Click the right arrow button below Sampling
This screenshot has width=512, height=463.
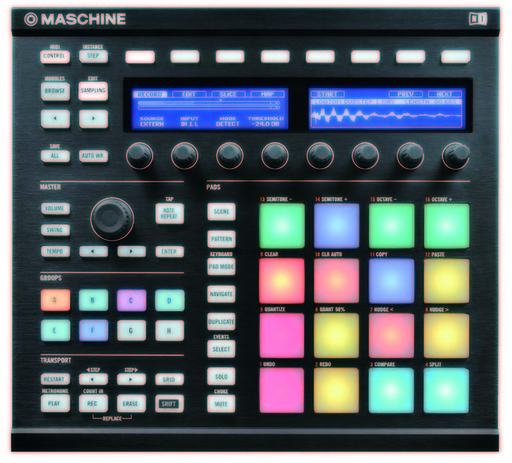click(x=93, y=119)
